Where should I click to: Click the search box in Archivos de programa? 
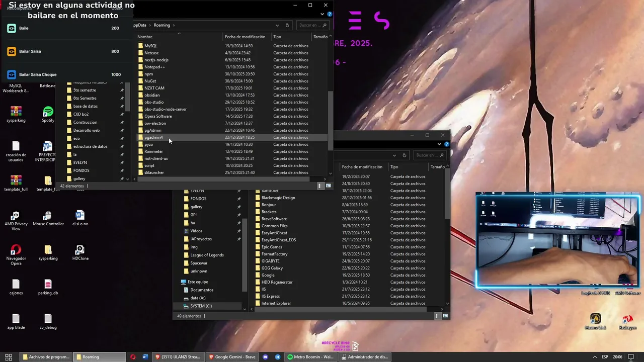point(430,155)
